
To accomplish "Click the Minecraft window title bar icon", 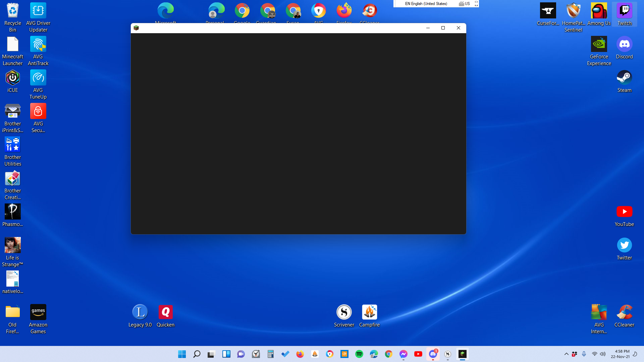I will coord(136,28).
